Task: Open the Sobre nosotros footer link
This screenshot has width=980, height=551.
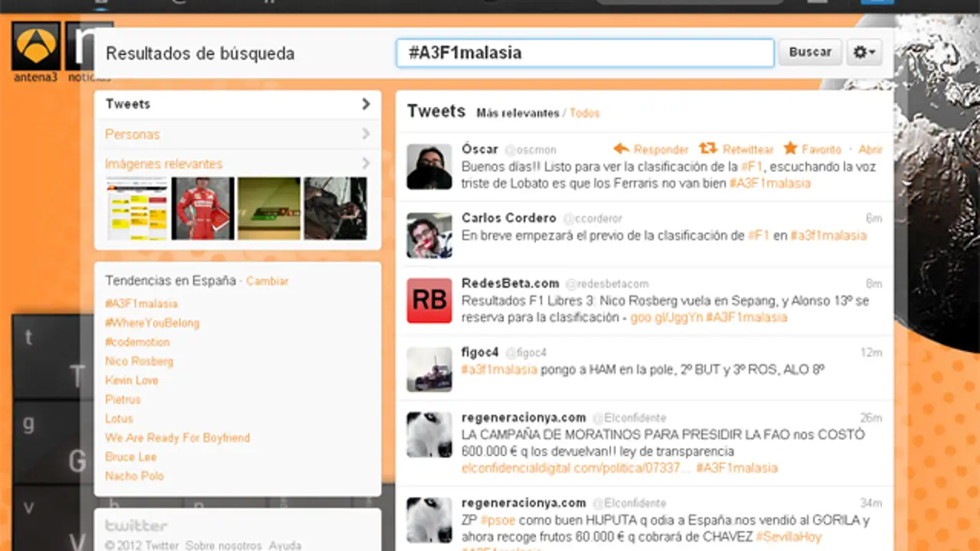Action: click(x=224, y=546)
